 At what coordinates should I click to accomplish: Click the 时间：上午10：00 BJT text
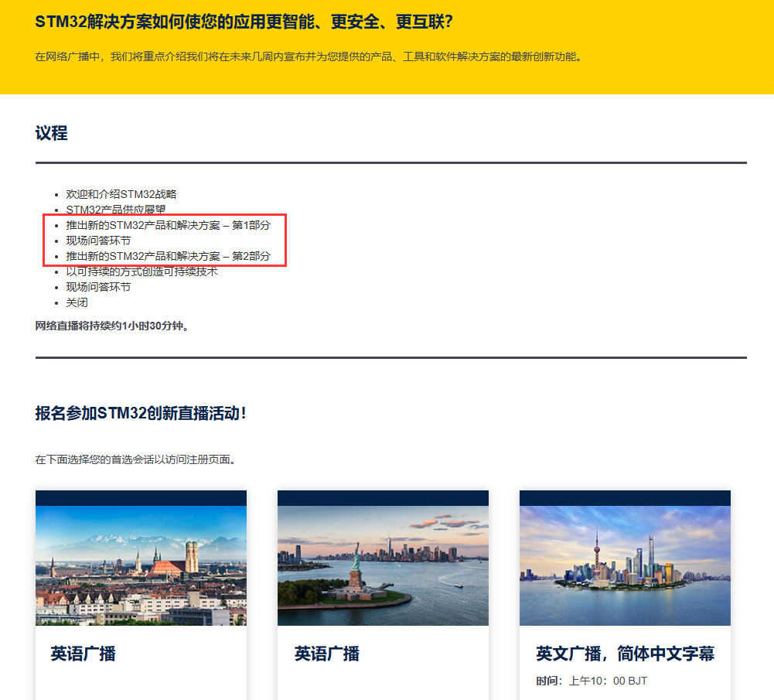click(x=592, y=681)
